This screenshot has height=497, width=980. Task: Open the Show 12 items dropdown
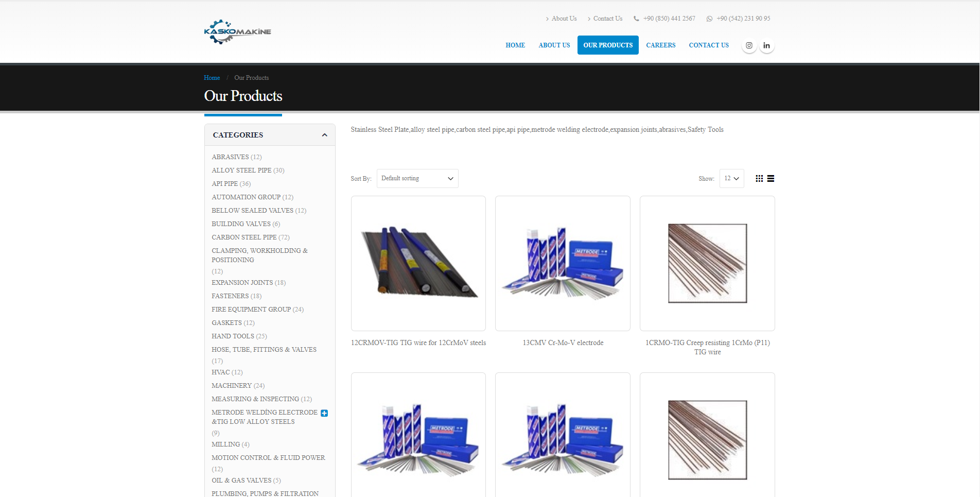click(x=731, y=179)
